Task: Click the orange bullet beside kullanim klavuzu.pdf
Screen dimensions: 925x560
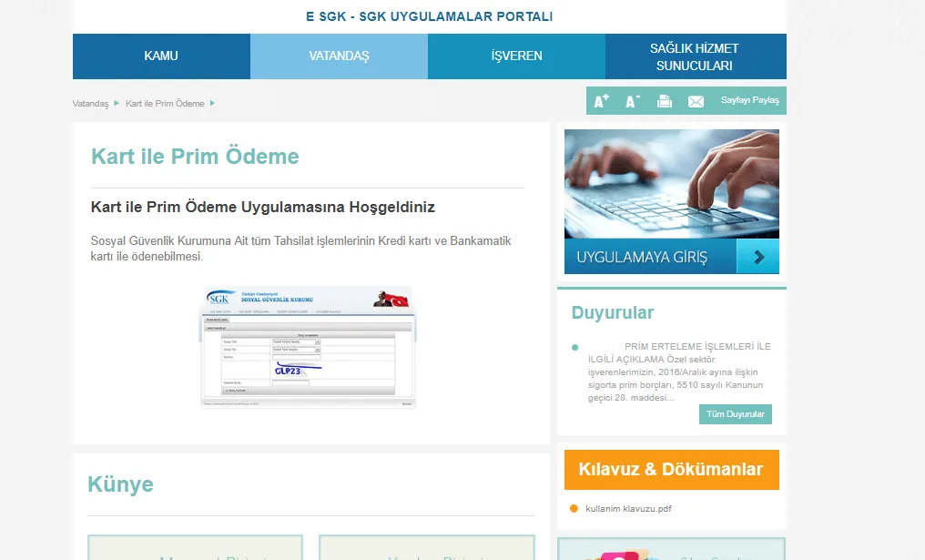Action: point(574,509)
